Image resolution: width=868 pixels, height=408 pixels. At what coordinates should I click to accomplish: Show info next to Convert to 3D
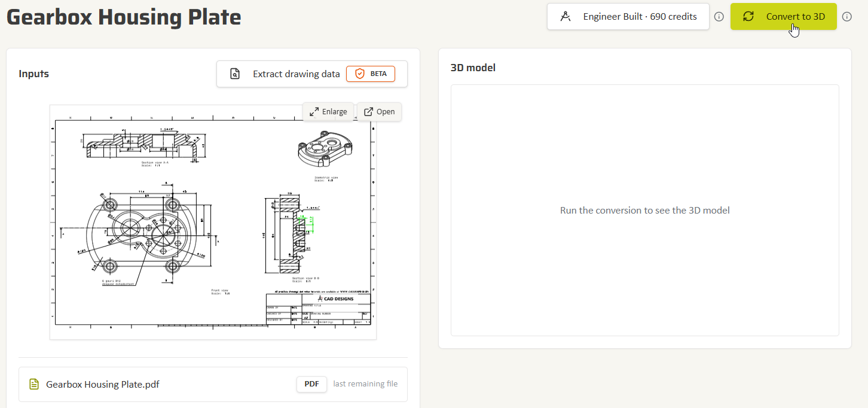coord(847,17)
